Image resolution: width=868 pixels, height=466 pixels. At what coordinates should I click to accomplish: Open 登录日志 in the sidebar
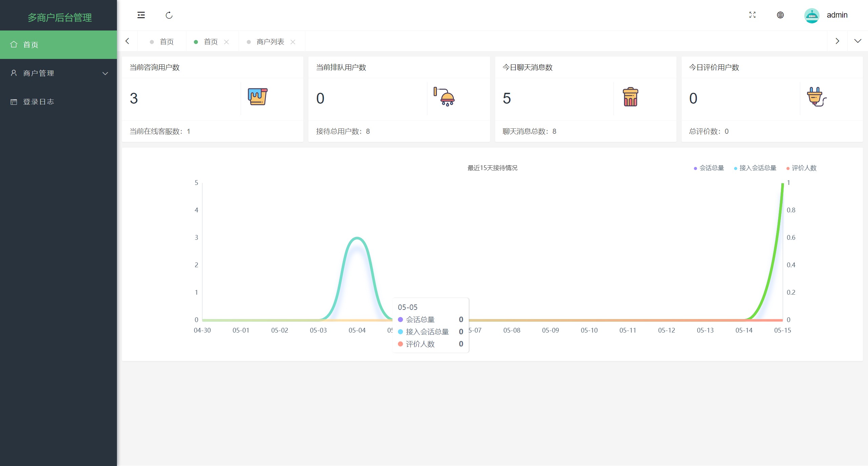click(x=38, y=102)
